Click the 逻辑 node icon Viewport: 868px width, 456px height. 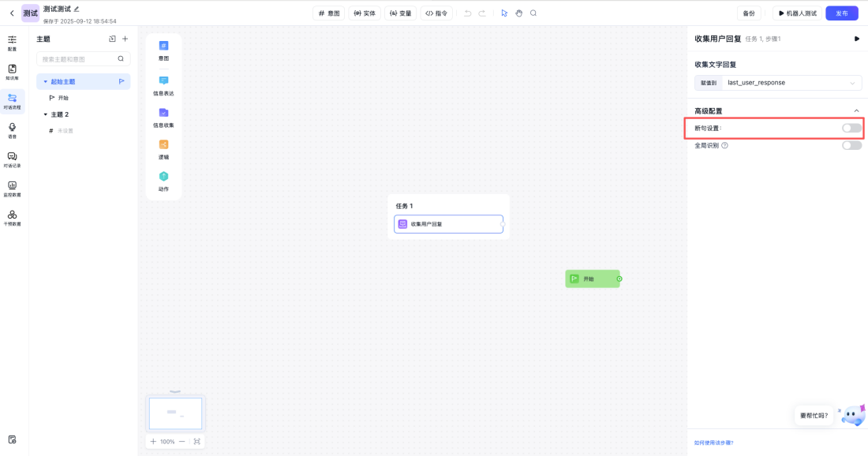[x=163, y=144]
